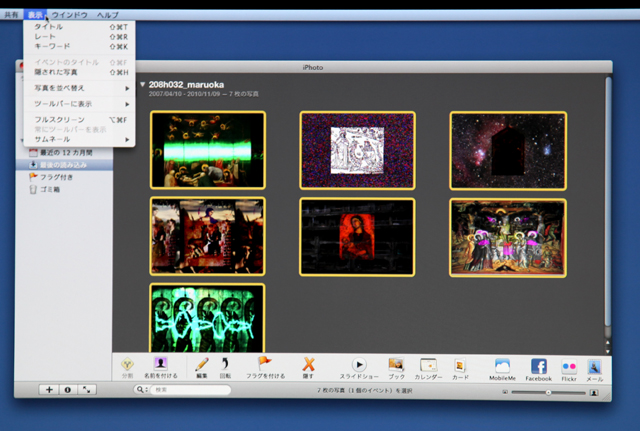Click the 隠す hide X icon

tap(309, 364)
